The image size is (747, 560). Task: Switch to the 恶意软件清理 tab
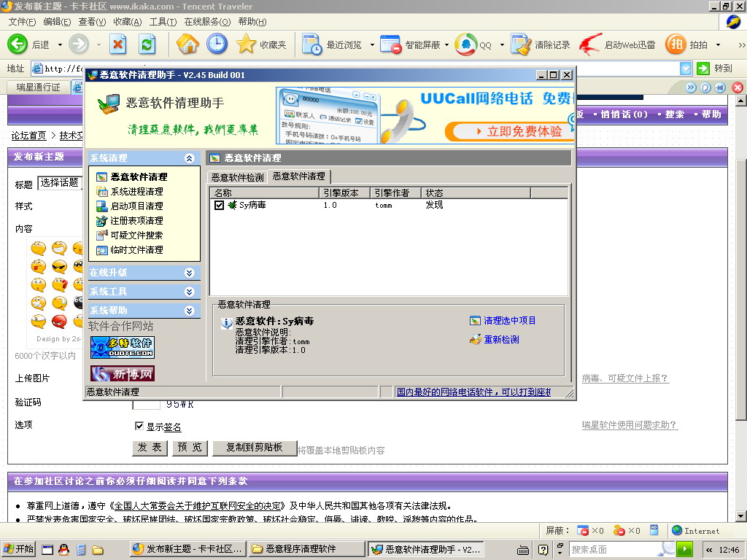coord(298,176)
